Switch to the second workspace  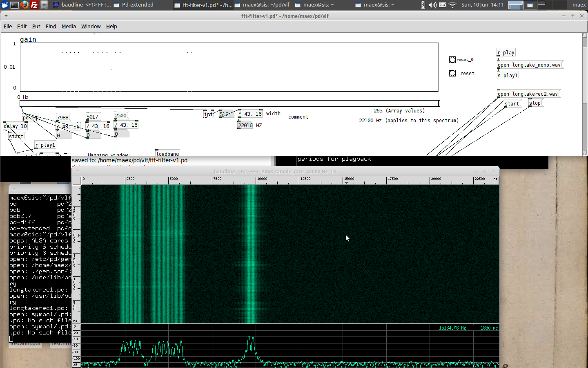(x=530, y=5)
